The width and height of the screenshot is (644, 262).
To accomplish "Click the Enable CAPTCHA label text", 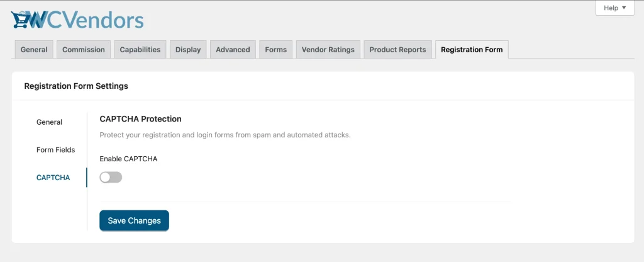I will (x=128, y=159).
